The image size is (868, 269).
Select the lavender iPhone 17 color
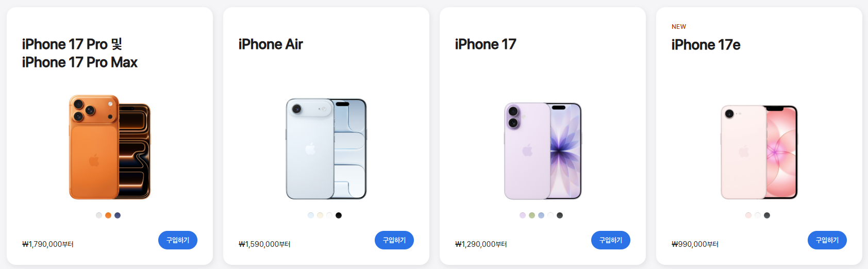tap(523, 215)
